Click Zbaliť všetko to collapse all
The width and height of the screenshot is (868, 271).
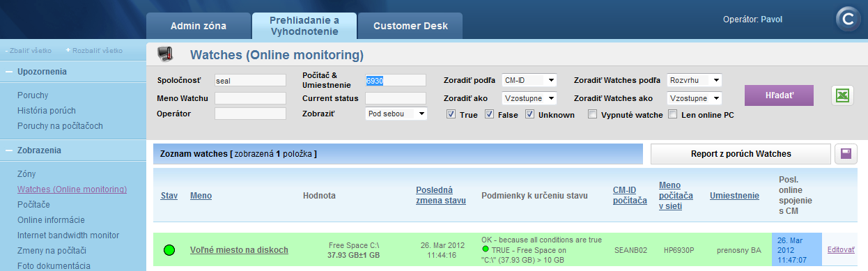(29, 50)
